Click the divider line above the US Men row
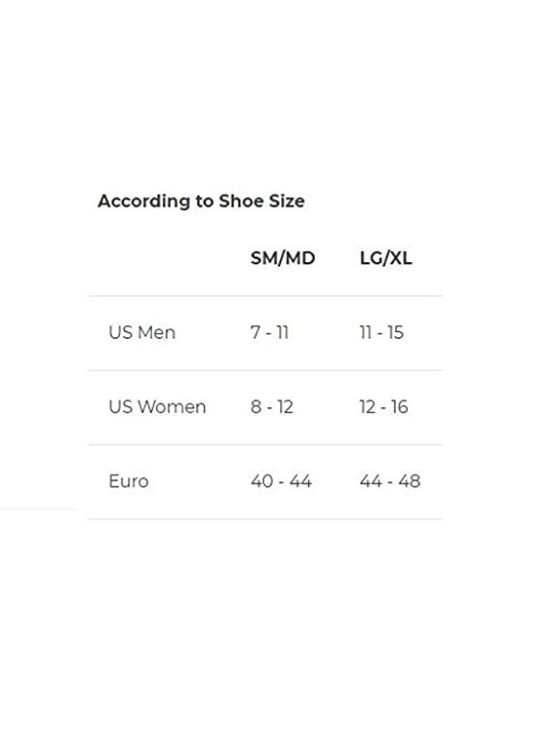The height and width of the screenshot is (756, 554). [265, 296]
